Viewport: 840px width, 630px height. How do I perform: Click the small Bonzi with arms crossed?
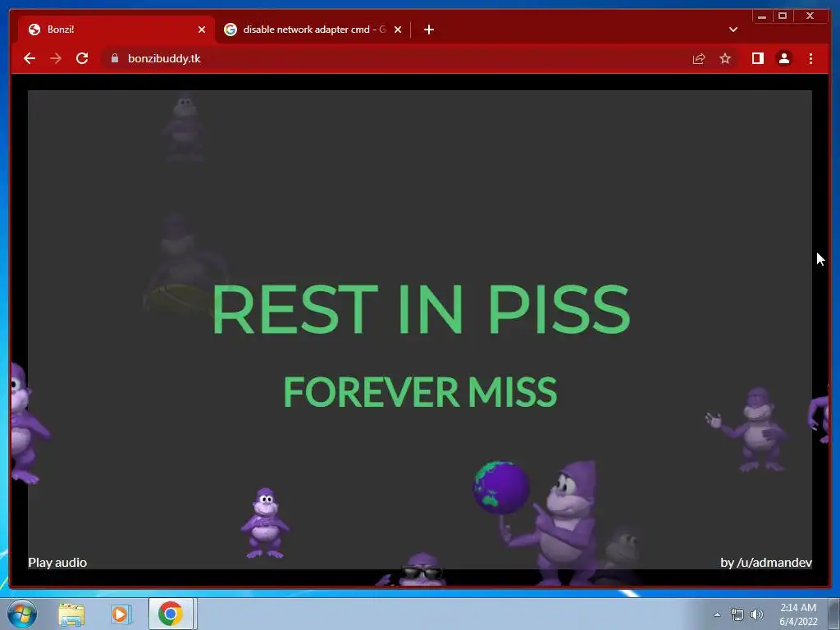click(265, 523)
